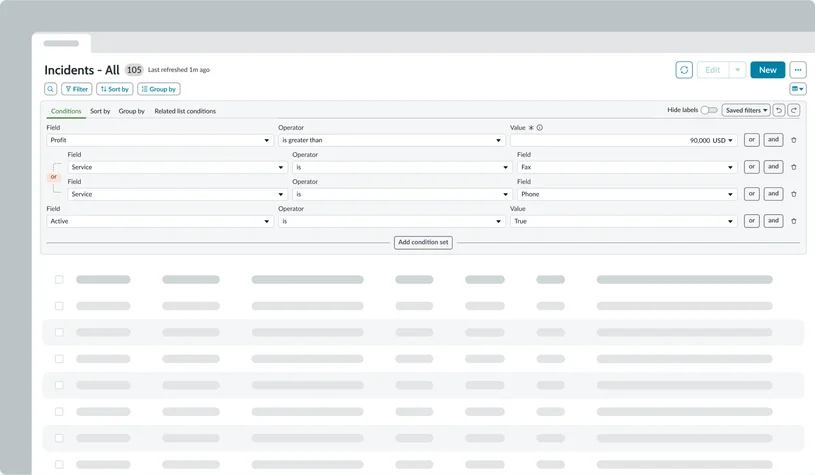Click the Sort by toolbar button

click(114, 89)
